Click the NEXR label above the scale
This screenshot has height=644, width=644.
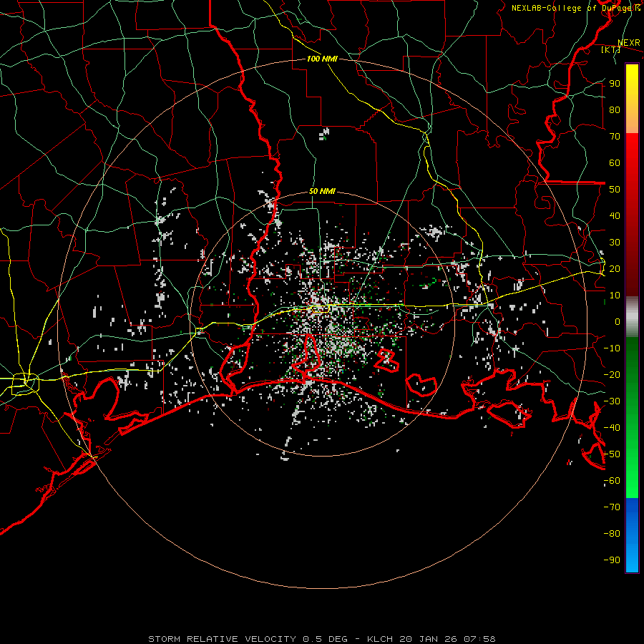[629, 43]
